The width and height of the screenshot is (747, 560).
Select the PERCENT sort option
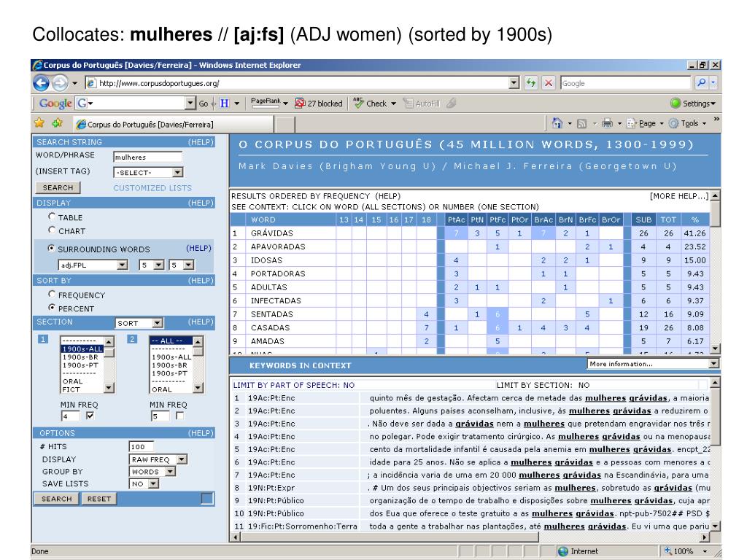[52, 308]
